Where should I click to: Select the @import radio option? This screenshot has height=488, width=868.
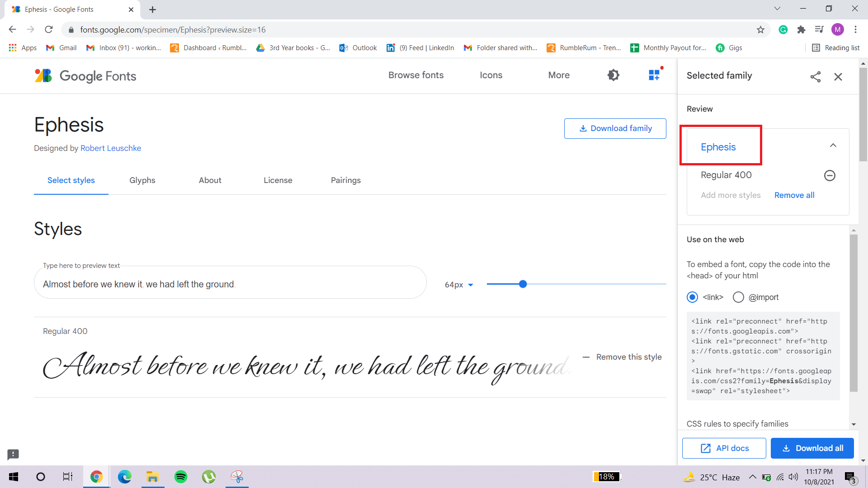coord(738,297)
